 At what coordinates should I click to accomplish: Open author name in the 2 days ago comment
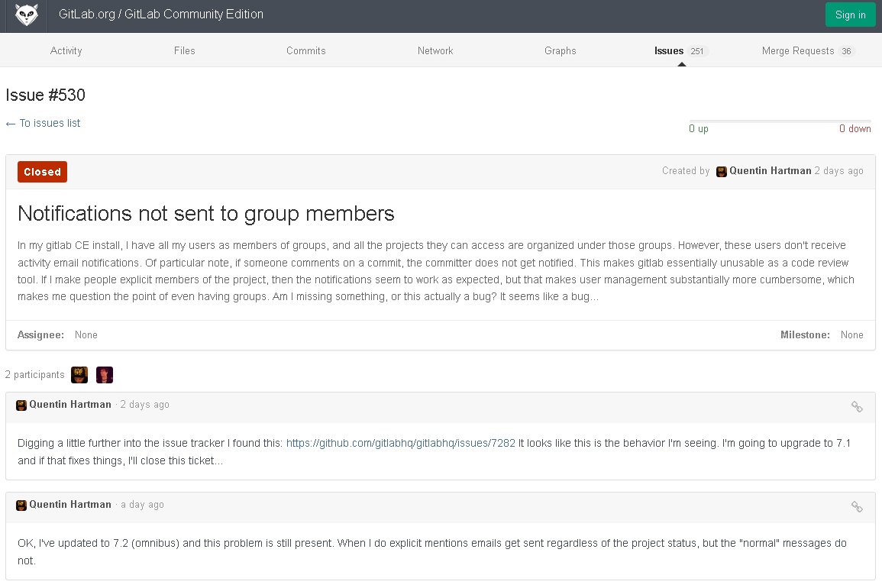pyautogui.click(x=70, y=405)
